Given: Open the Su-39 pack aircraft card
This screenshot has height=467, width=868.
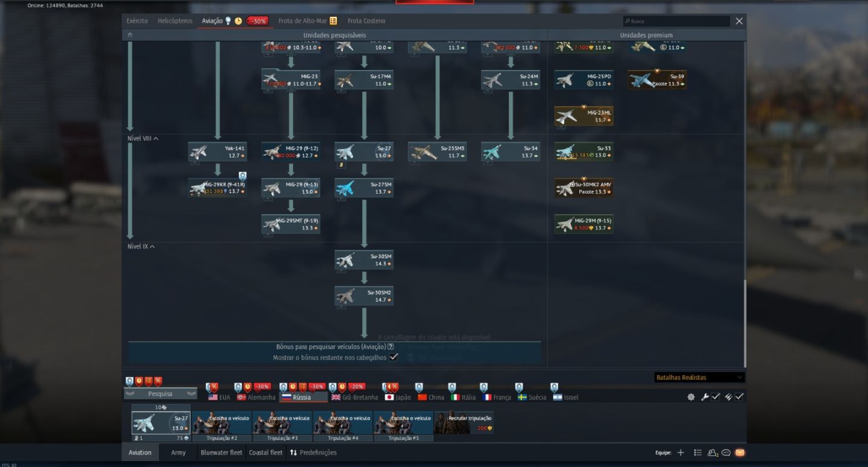Looking at the screenshot, I should pos(657,80).
